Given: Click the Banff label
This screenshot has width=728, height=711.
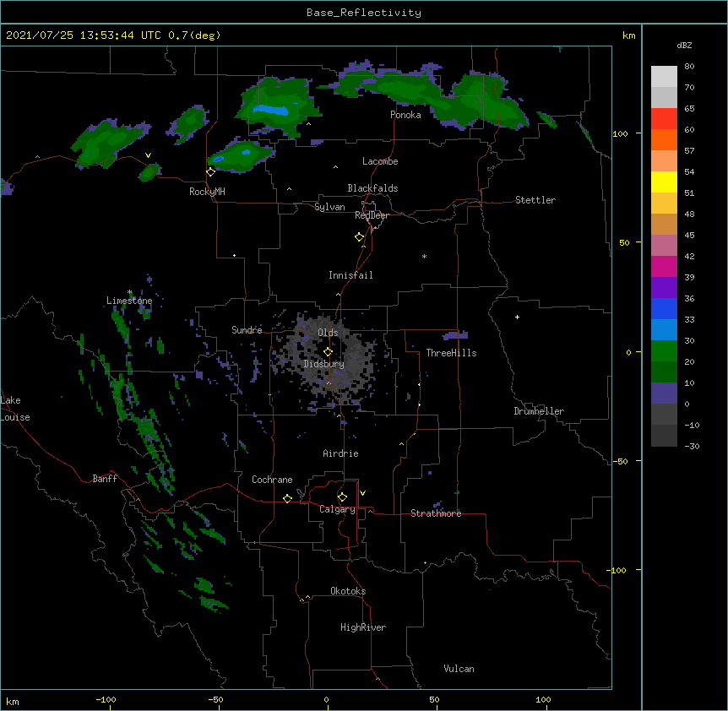Looking at the screenshot, I should [x=105, y=479].
